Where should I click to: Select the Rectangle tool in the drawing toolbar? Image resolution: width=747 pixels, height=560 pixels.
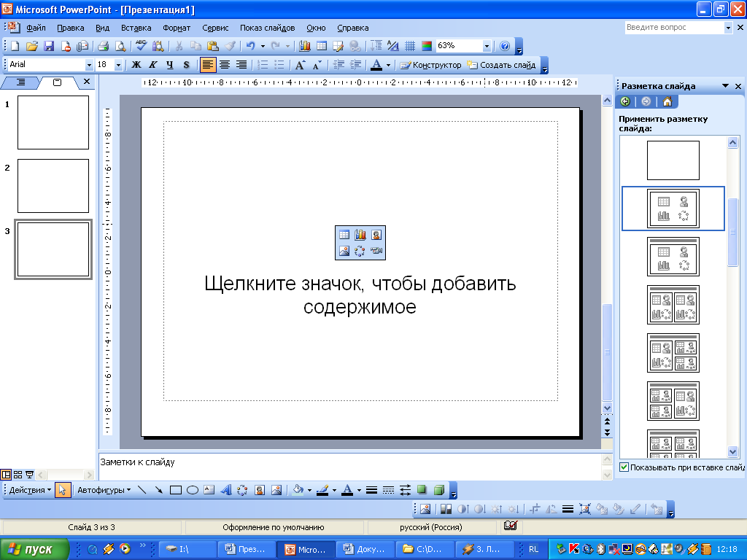(176, 490)
